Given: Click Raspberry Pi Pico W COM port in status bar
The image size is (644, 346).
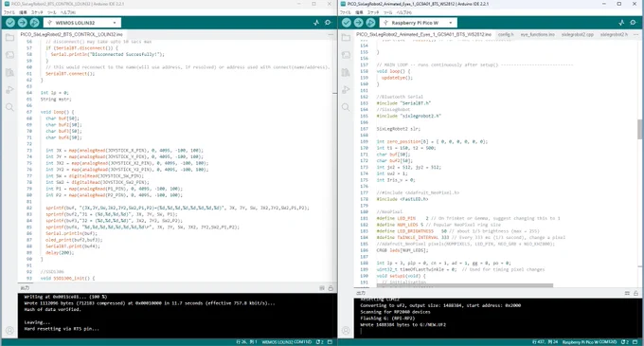Looking at the screenshot, I should (589, 342).
